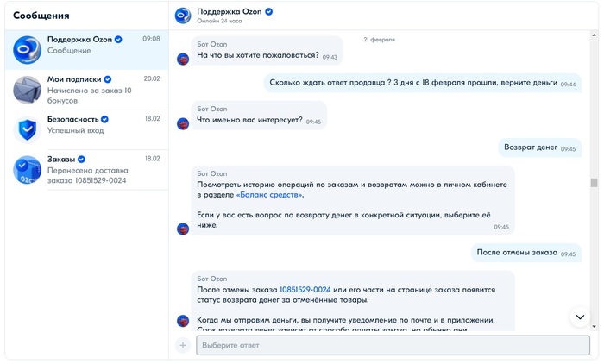This screenshot has width=604, height=364.
Task: Click the 09:08 timestamp in conversation list
Action: [151, 39]
